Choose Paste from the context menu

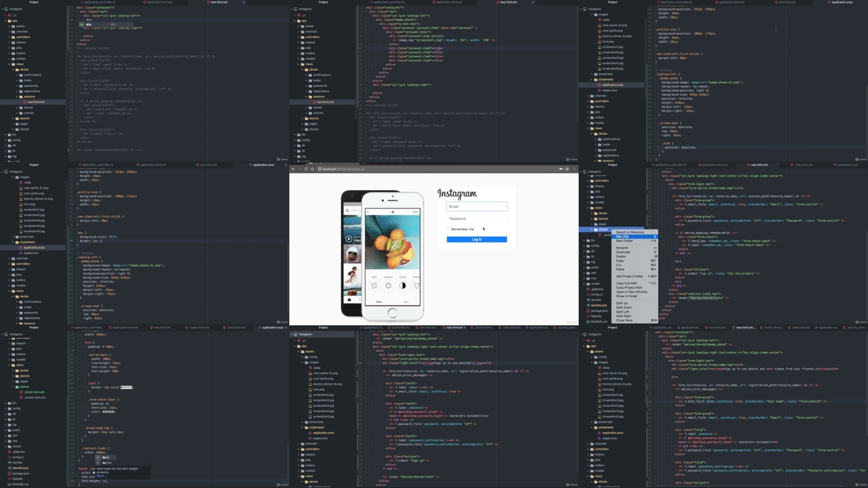point(635,269)
